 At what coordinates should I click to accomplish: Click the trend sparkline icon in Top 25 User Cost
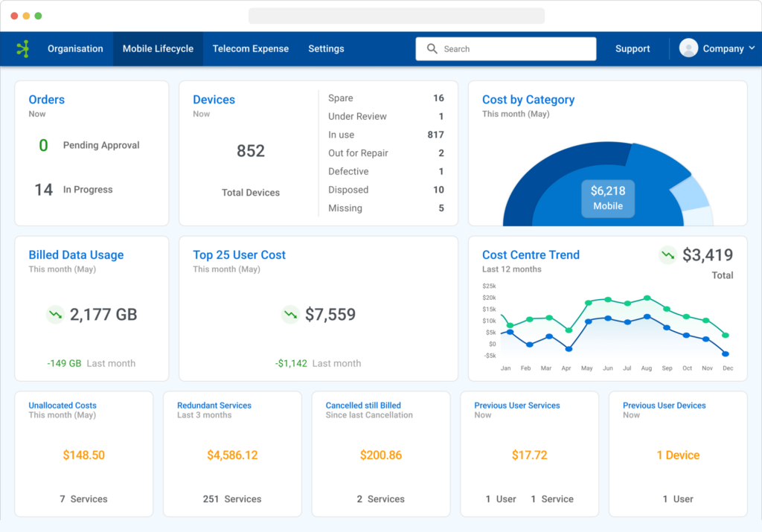(x=289, y=315)
